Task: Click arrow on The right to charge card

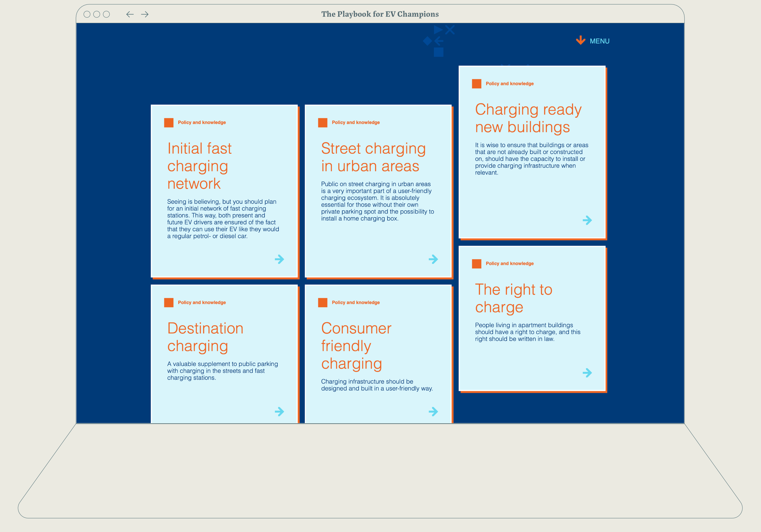Action: click(x=587, y=373)
